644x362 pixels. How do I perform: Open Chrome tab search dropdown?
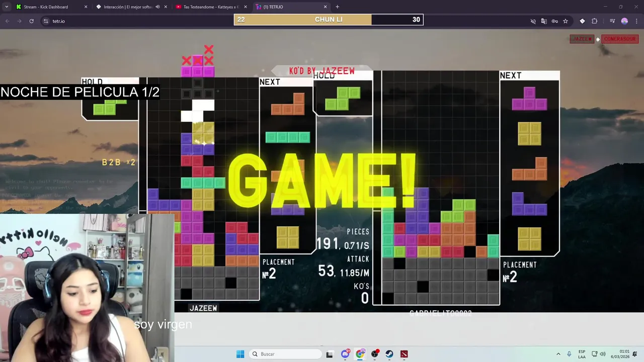pos(6,7)
